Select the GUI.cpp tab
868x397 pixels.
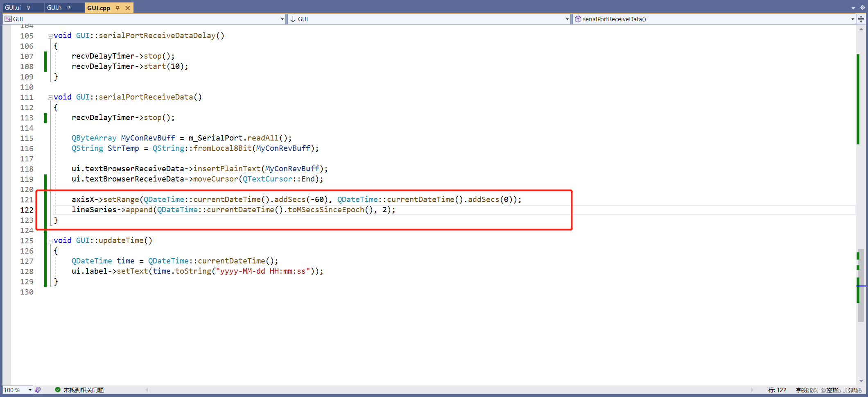click(x=99, y=8)
